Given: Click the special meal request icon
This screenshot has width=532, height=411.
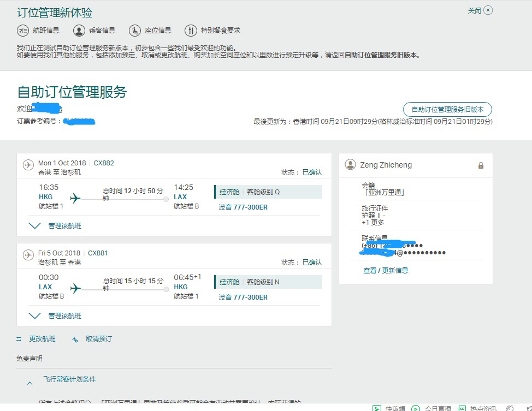Looking at the screenshot, I should coord(191,31).
